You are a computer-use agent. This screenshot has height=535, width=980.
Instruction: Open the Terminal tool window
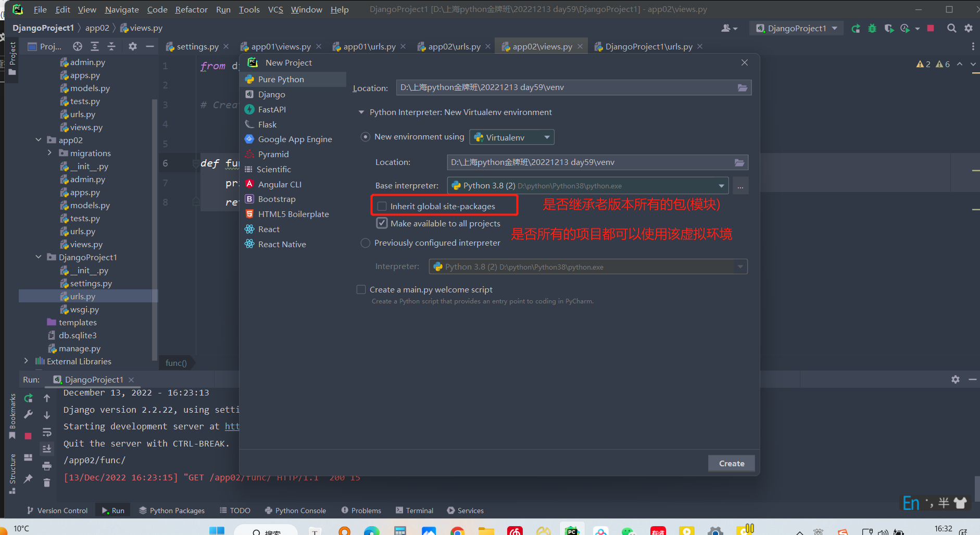414,511
